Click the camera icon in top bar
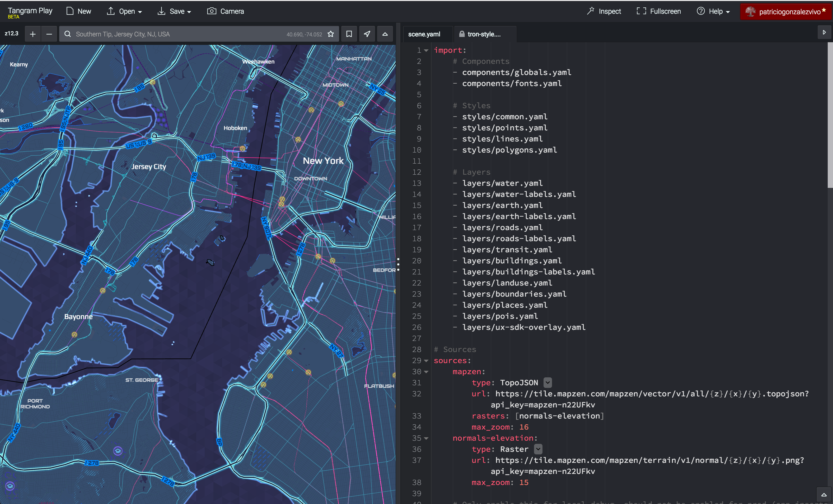Image resolution: width=833 pixels, height=504 pixels. 212,11
